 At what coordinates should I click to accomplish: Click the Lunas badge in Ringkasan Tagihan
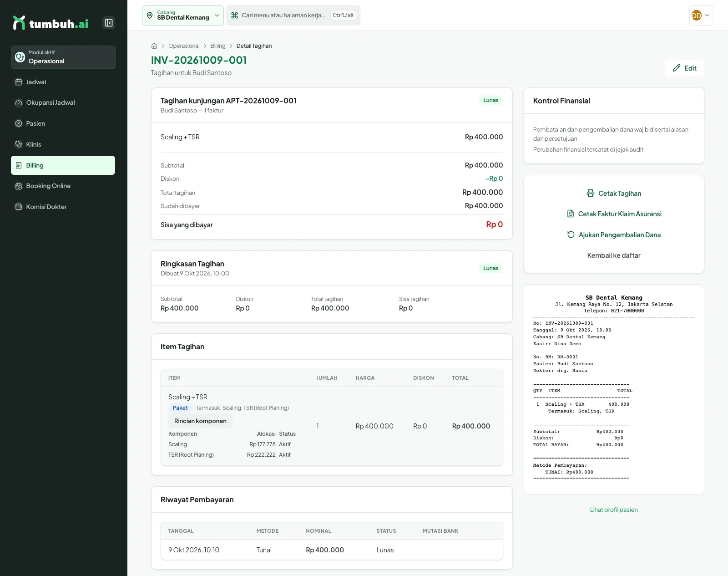click(x=490, y=268)
